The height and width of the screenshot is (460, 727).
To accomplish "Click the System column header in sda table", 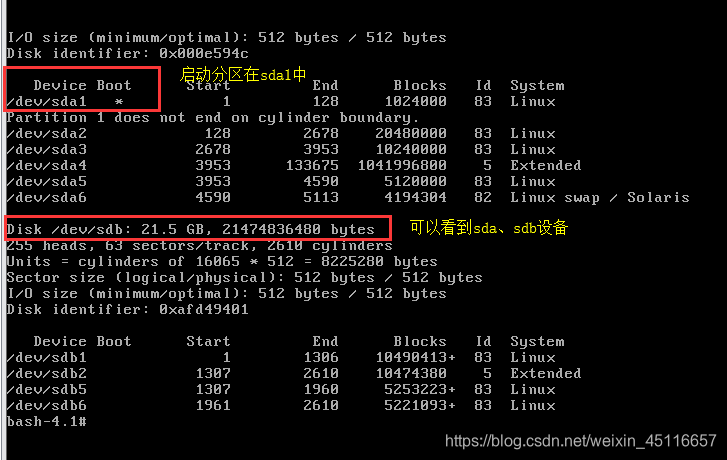I will [537, 86].
